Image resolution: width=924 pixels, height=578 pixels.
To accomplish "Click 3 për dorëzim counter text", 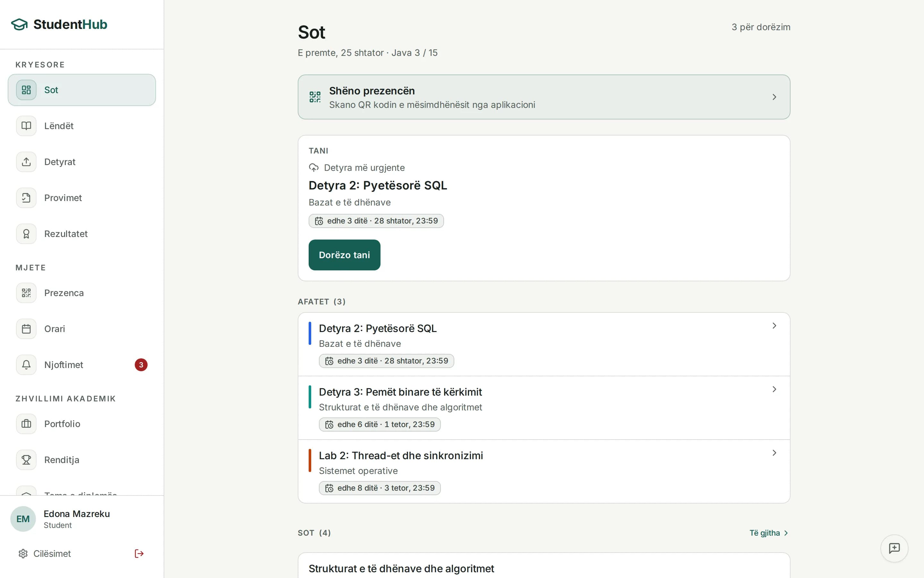I will pyautogui.click(x=761, y=27).
